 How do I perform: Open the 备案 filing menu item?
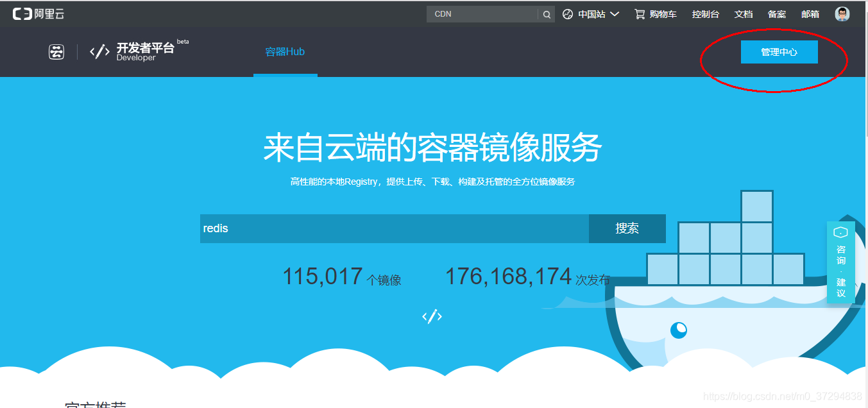point(777,14)
